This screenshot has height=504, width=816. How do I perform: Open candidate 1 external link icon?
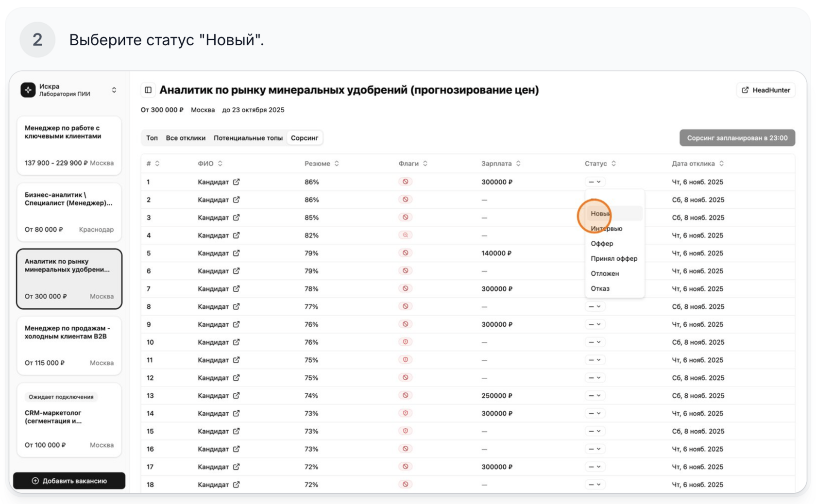tap(237, 182)
